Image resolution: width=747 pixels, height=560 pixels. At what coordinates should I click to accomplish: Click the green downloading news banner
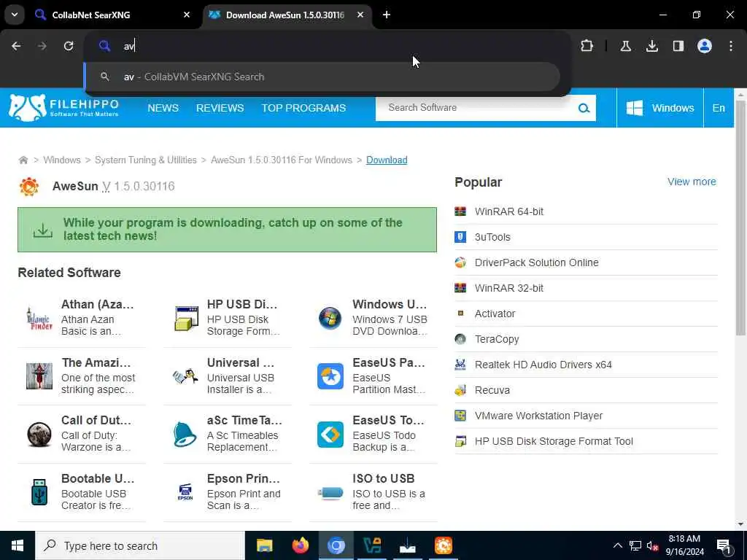[x=228, y=230]
